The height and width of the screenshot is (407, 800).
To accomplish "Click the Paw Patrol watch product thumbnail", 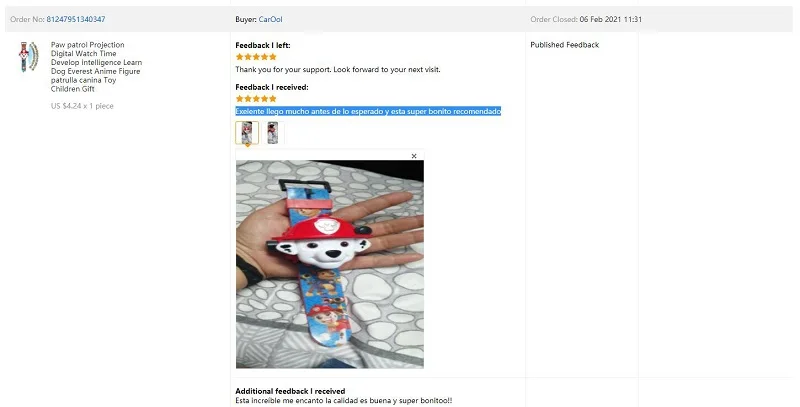I will point(29,56).
